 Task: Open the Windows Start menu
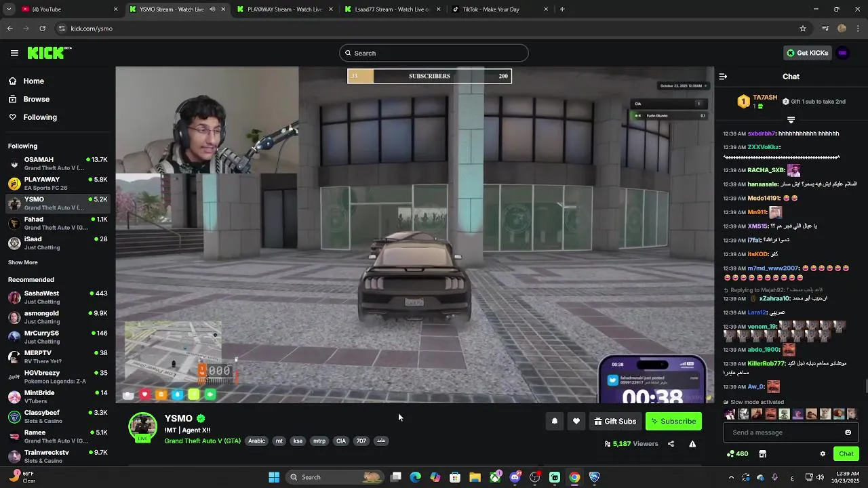(x=274, y=477)
